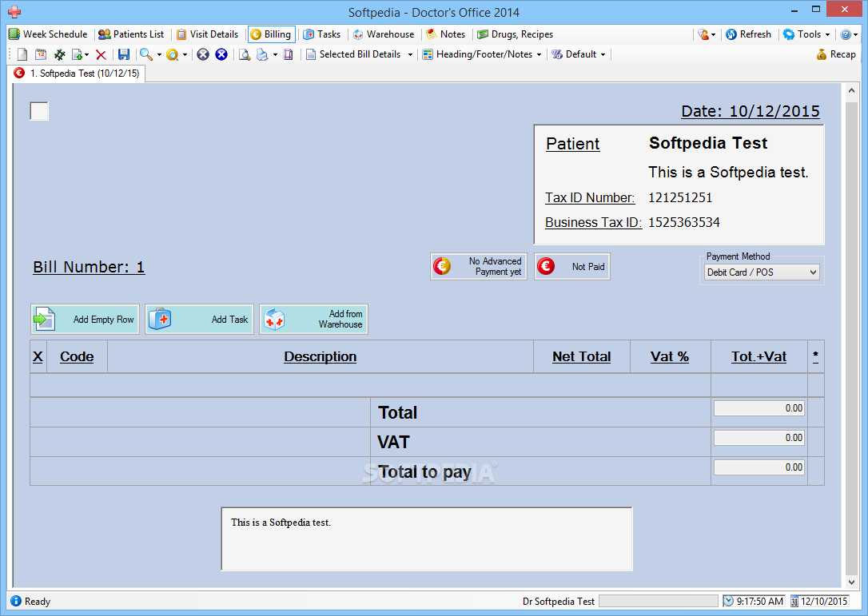Click the Date: 10/12/2015 link
868x616 pixels.
[750, 111]
